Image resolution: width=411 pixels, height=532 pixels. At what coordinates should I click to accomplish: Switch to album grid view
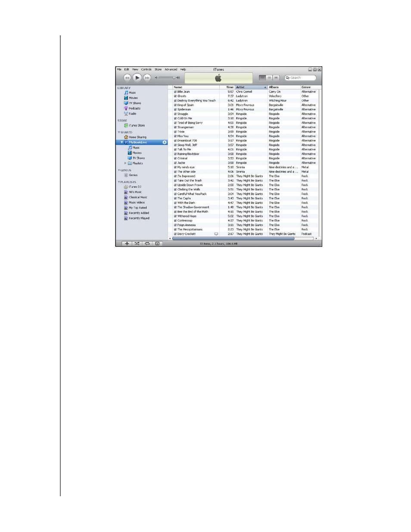pos(269,78)
